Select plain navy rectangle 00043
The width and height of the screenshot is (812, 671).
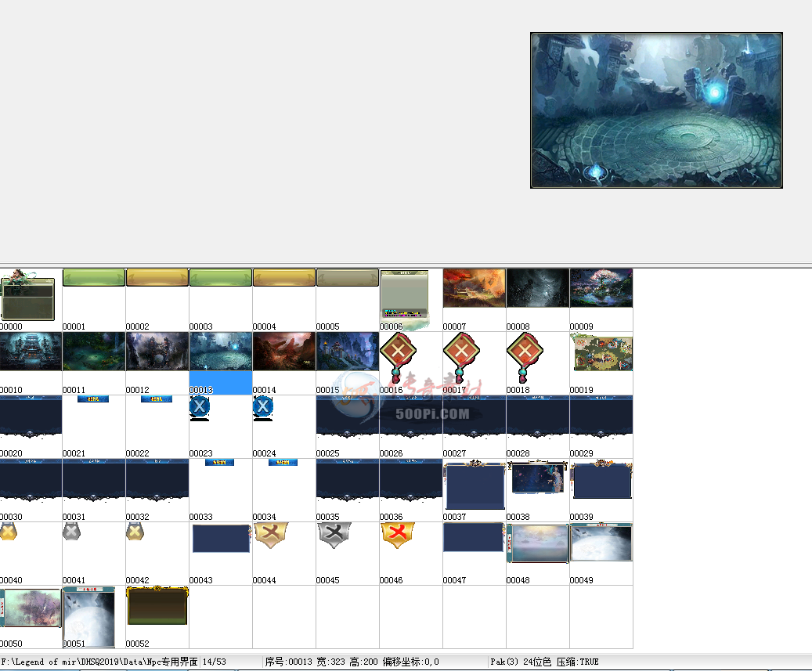[221, 539]
